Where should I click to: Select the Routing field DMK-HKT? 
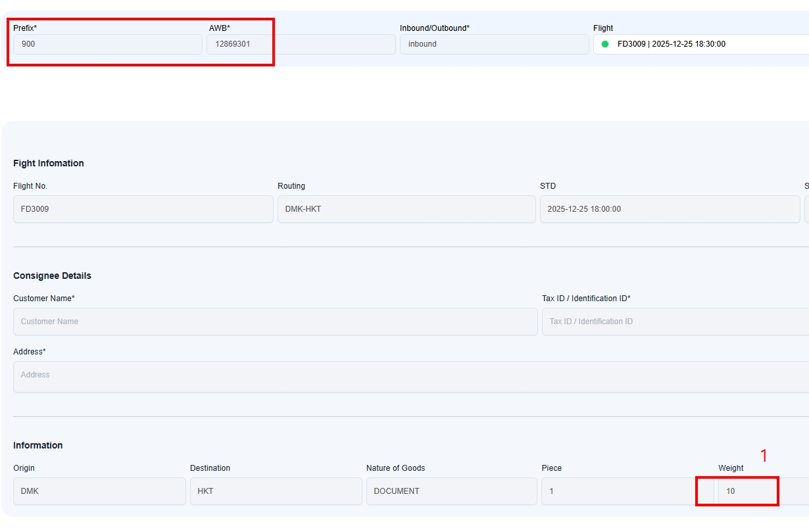406,209
